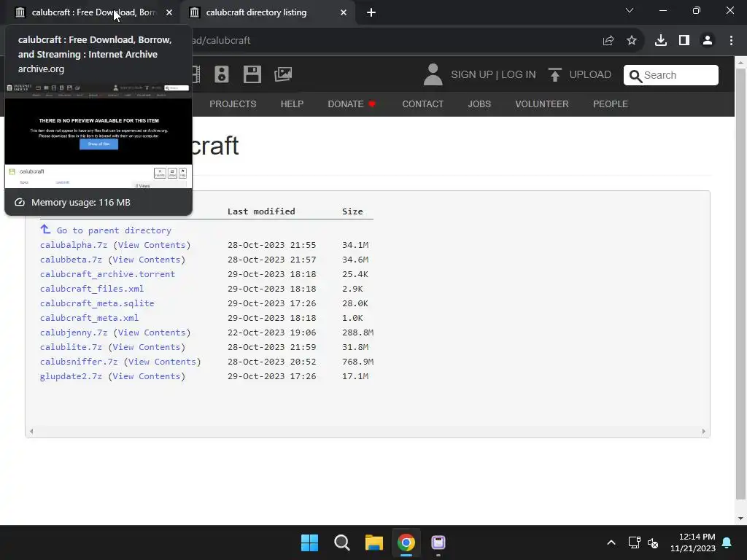Focus the Archive Search field

click(671, 75)
